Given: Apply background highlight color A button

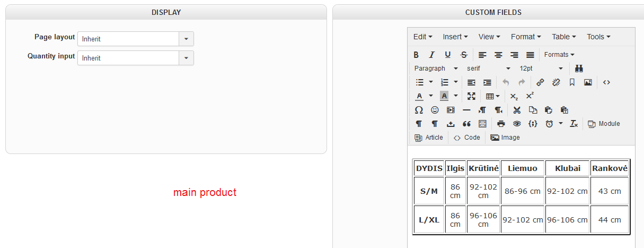Looking at the screenshot, I should point(444,96).
